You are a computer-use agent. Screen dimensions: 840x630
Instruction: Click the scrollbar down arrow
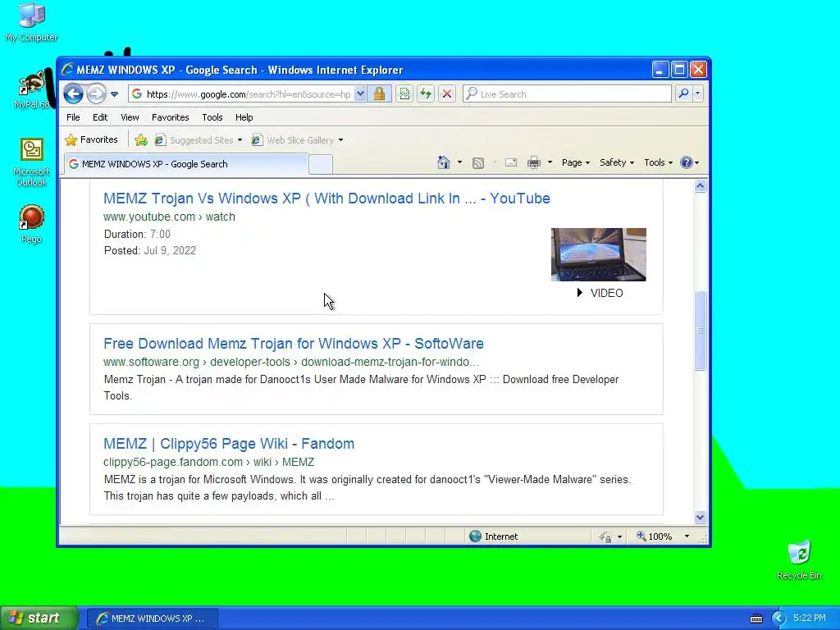coord(701,518)
